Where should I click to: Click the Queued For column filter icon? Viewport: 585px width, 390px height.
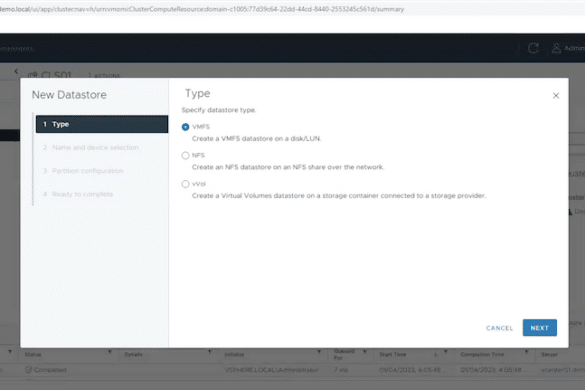365,352
